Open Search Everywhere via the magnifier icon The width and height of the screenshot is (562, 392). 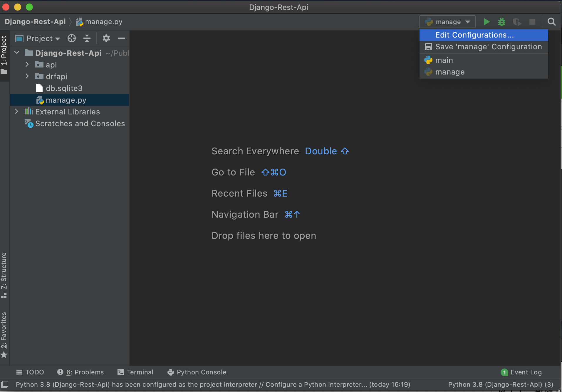551,22
